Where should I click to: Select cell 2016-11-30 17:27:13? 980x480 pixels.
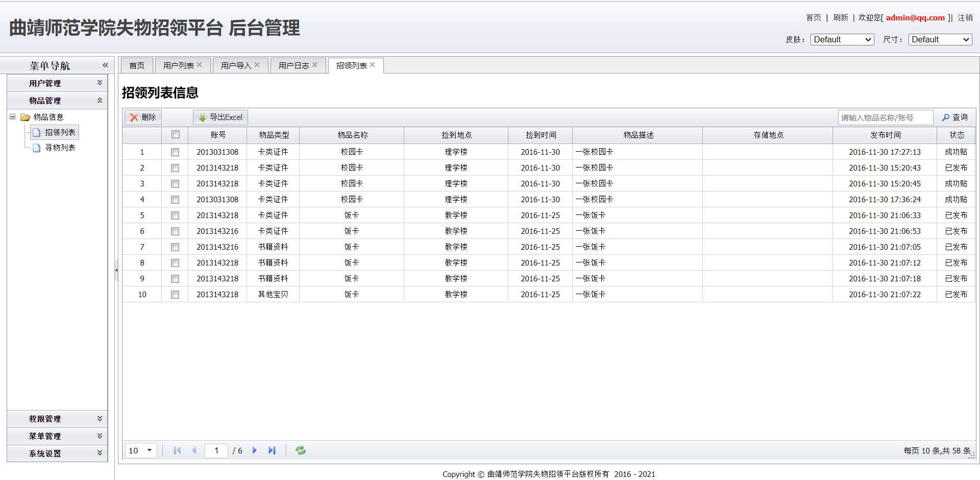point(885,152)
